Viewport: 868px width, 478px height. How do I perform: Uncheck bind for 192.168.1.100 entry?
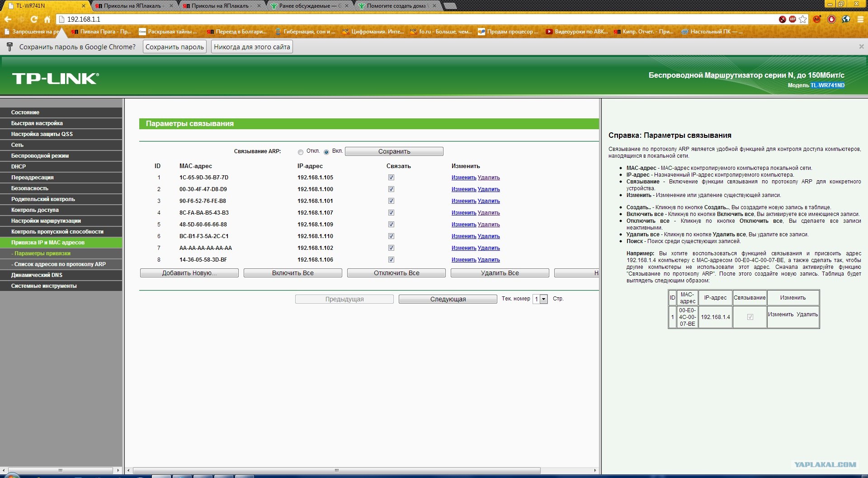[x=391, y=189]
